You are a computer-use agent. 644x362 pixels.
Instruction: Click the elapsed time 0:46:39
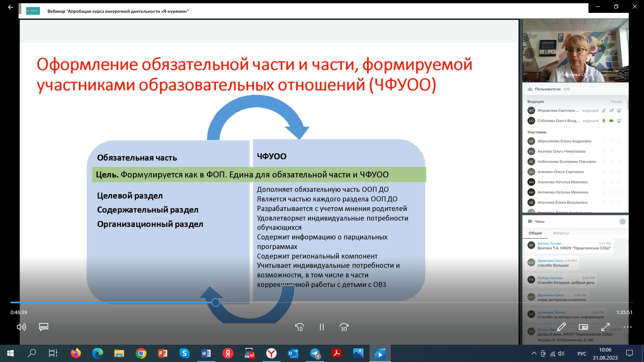19,313
